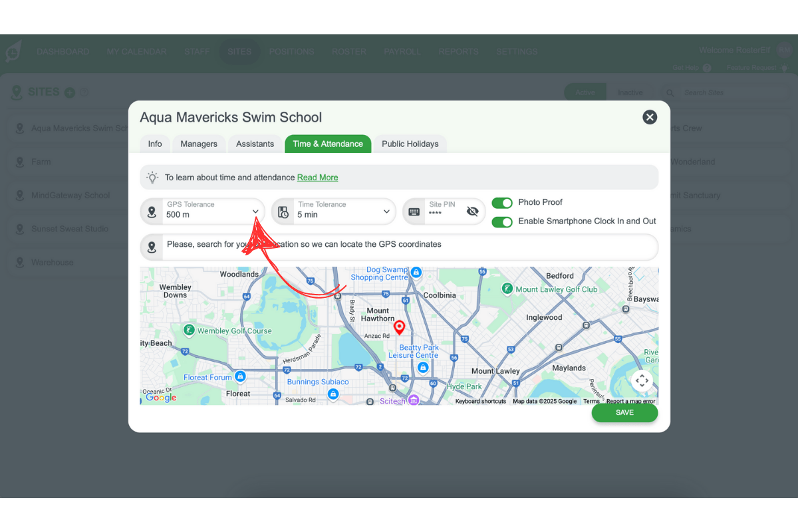Screen dimensions: 798x532
Task: Click the map recenter crosshair icon
Action: (x=642, y=380)
